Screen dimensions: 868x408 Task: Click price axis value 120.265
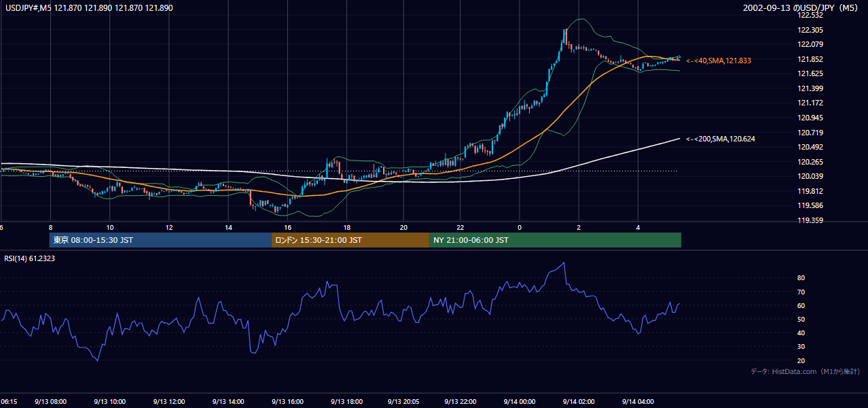(811, 162)
